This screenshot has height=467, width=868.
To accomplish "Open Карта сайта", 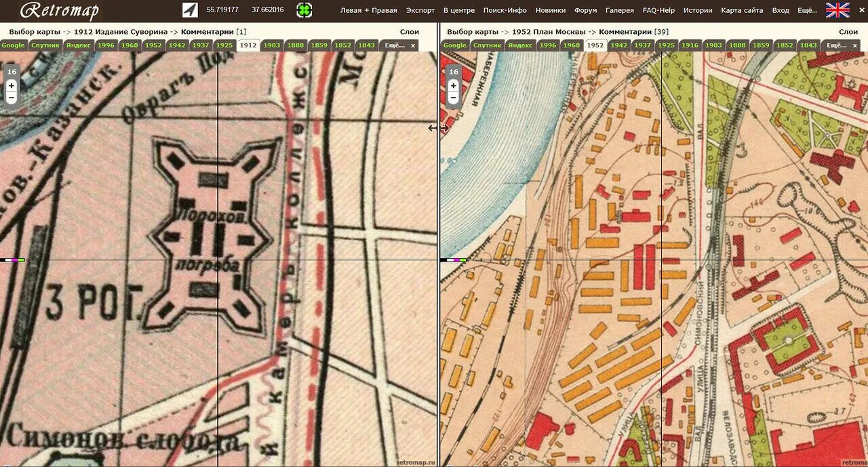I will pos(742,10).
